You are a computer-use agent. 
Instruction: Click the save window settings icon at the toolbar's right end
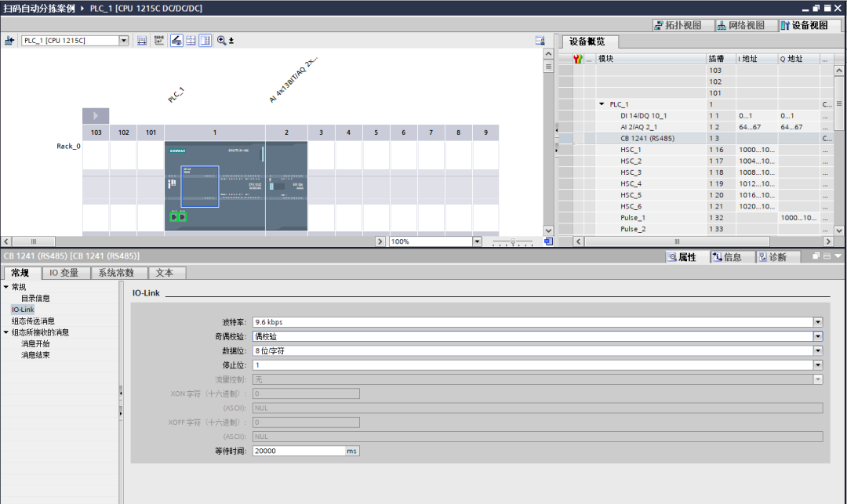540,41
